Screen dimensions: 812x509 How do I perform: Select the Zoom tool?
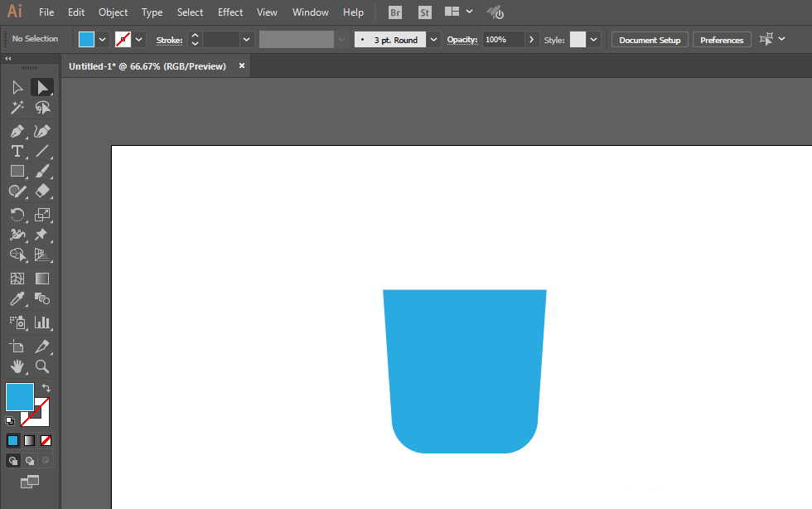(42, 366)
